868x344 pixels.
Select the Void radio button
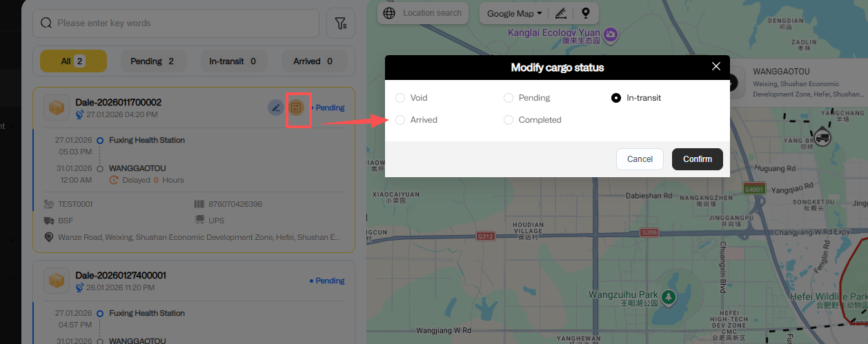[x=400, y=98]
